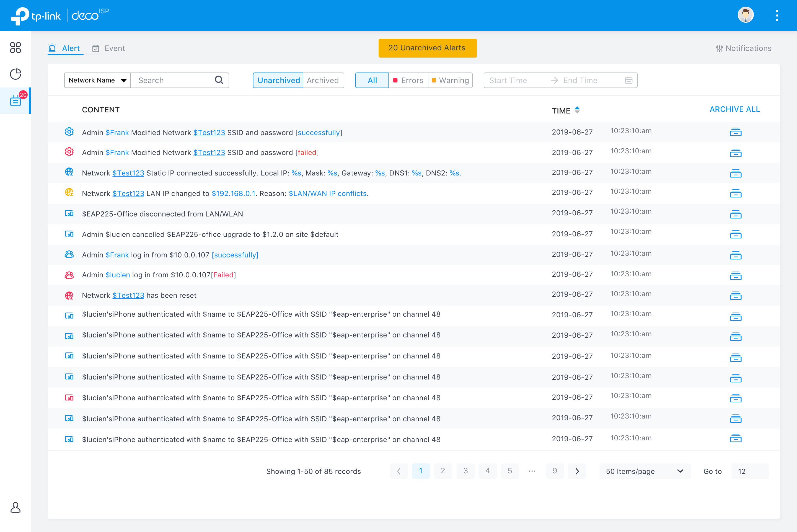Click the pagination ellipsis
Image resolution: width=797 pixels, height=532 pixels.
[x=532, y=471]
